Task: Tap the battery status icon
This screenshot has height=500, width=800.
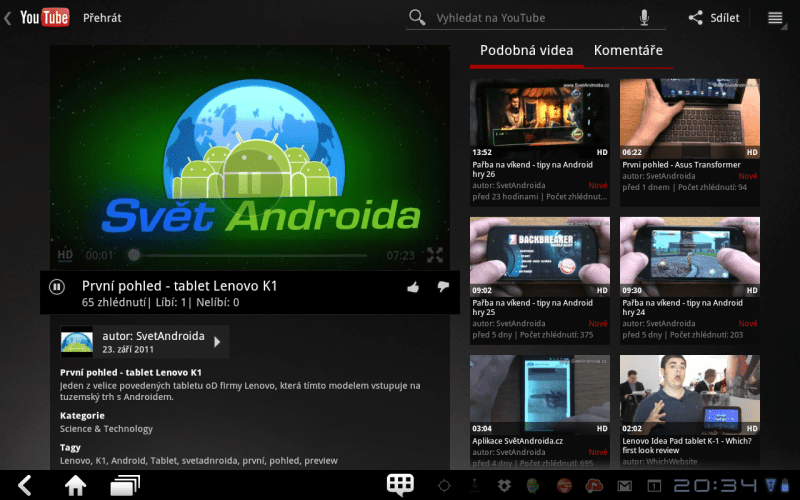Action: (x=785, y=485)
